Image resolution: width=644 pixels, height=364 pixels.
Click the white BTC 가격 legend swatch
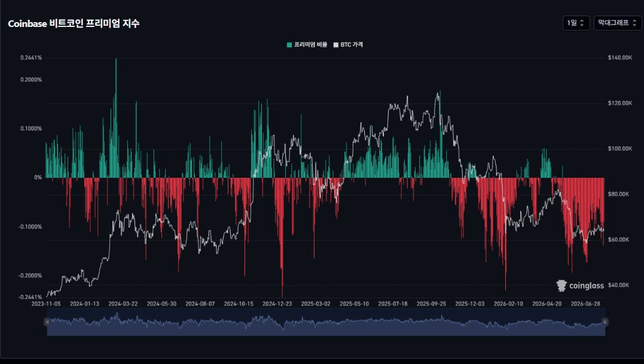tap(335, 45)
